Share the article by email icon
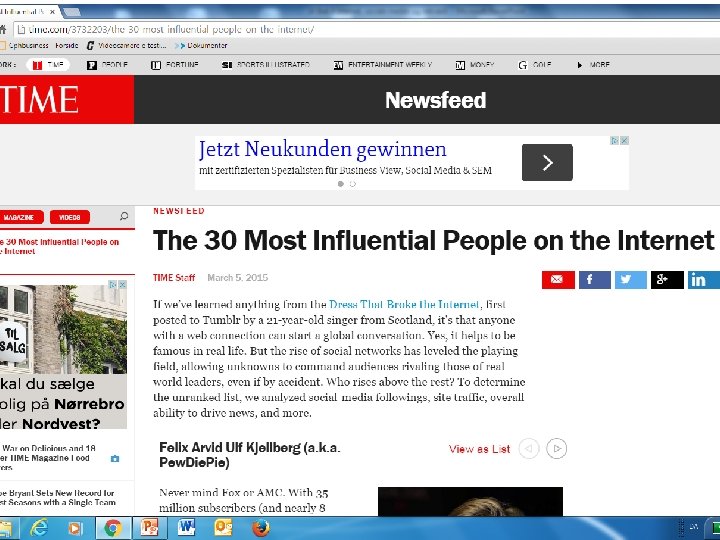The image size is (720, 540). (558, 279)
